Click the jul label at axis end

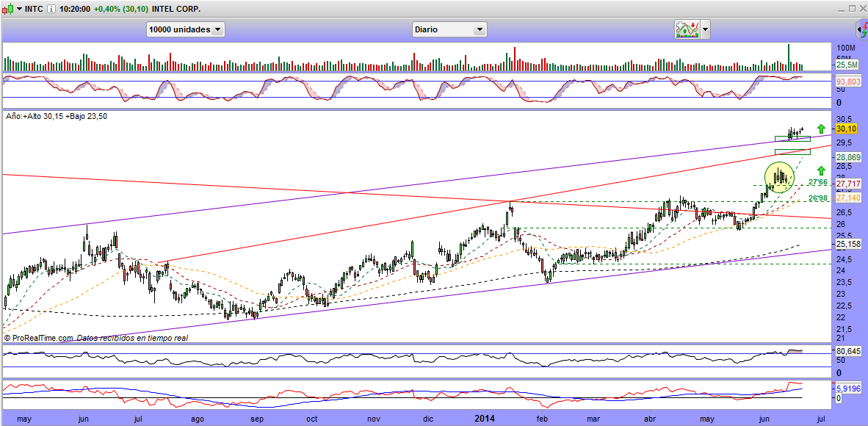(x=822, y=420)
